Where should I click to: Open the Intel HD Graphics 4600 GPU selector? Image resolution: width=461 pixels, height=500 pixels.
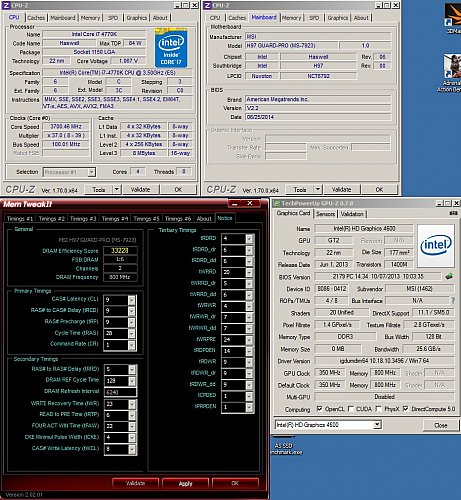point(377,425)
